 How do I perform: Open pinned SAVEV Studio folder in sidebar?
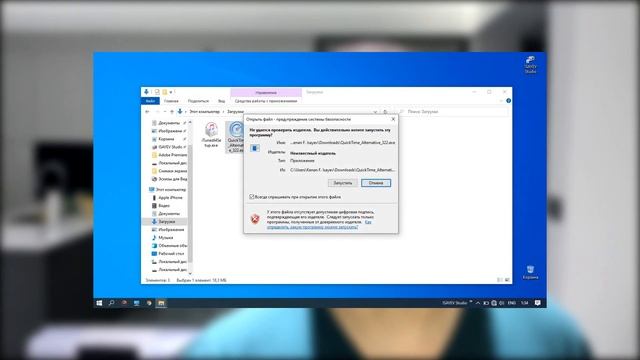click(x=169, y=147)
